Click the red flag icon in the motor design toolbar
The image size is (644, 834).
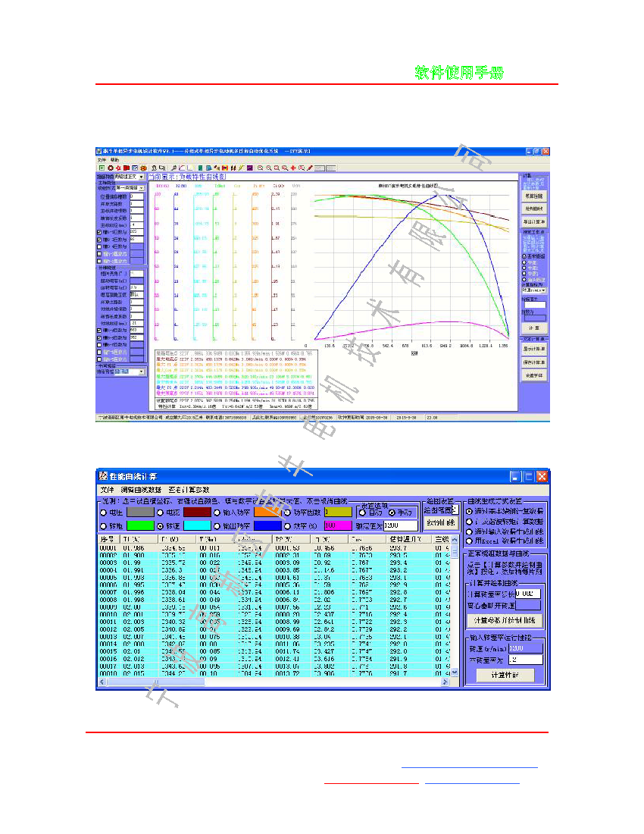(127, 168)
